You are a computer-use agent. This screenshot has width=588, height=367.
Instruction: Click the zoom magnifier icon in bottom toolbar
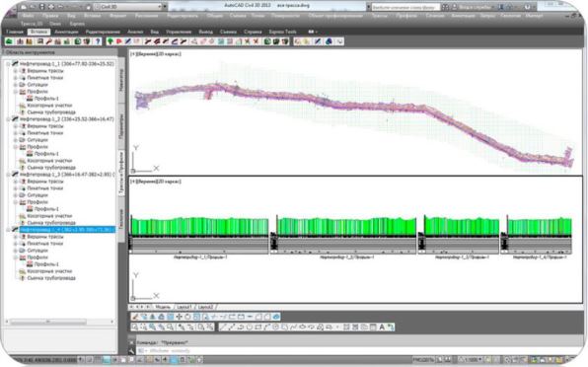point(135,328)
